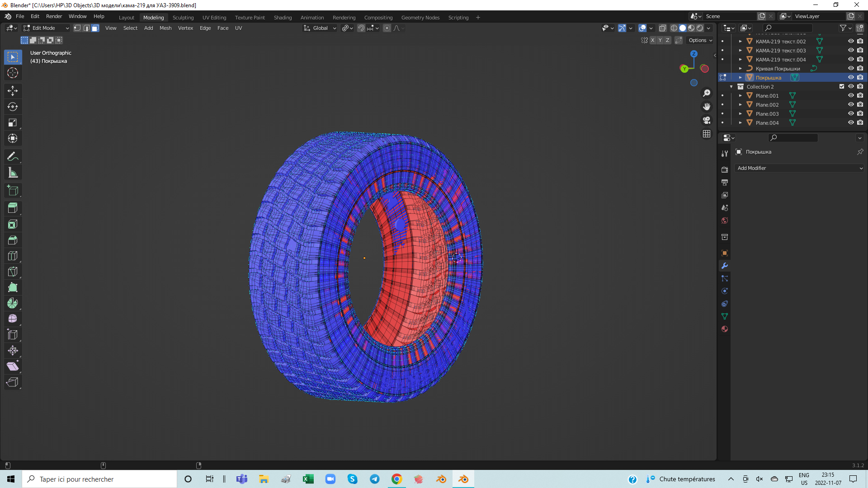Switch to face select mode
Viewport: 868px width, 488px height.
pos(95,28)
